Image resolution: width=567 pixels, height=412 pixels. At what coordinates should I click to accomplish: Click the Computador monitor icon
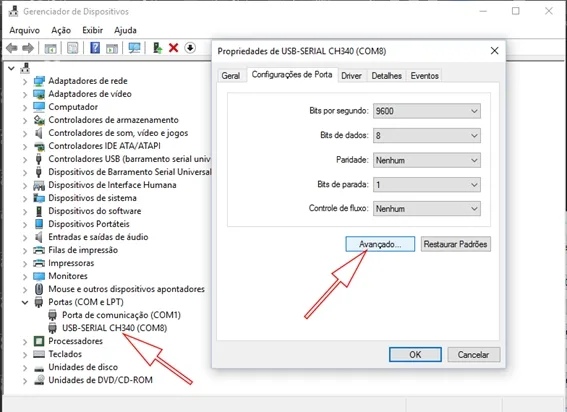click(x=39, y=107)
